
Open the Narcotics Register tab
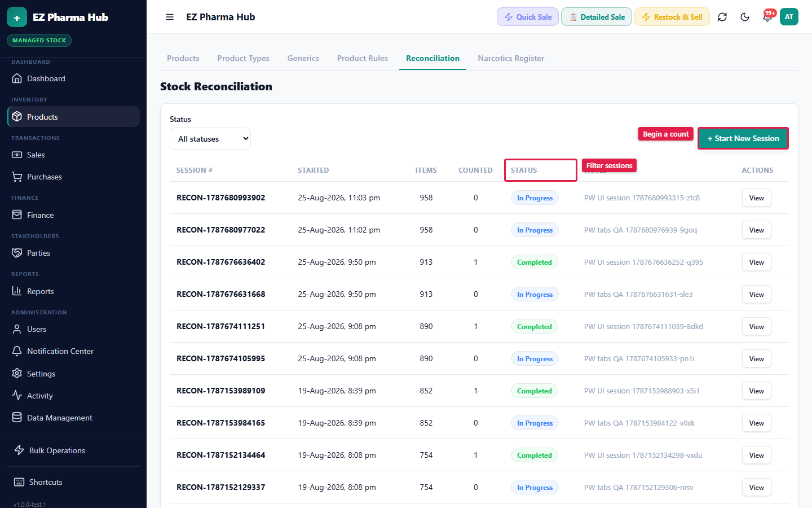pos(511,58)
